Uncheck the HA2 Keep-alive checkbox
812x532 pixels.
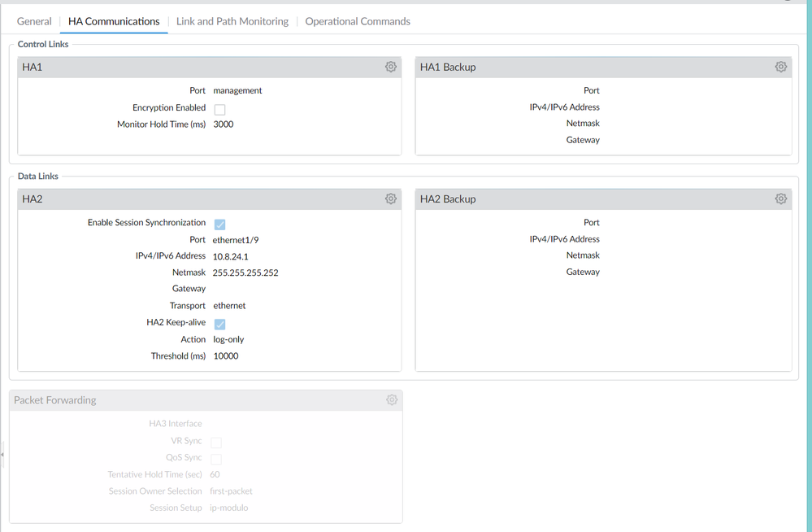[x=219, y=324]
